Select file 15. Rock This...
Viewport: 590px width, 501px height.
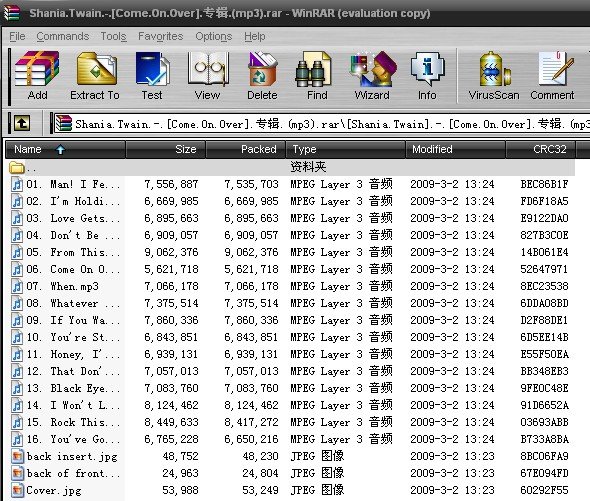73,422
